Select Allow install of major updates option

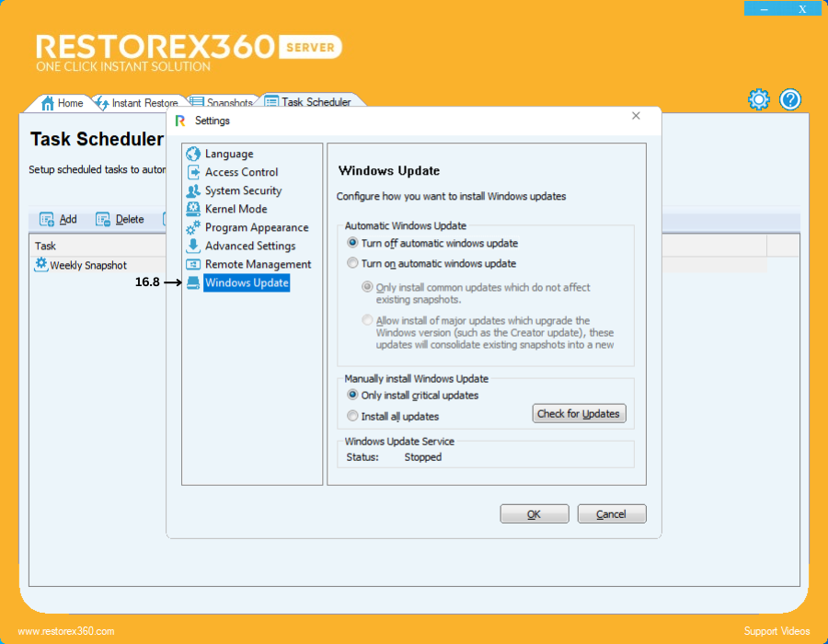(367, 320)
